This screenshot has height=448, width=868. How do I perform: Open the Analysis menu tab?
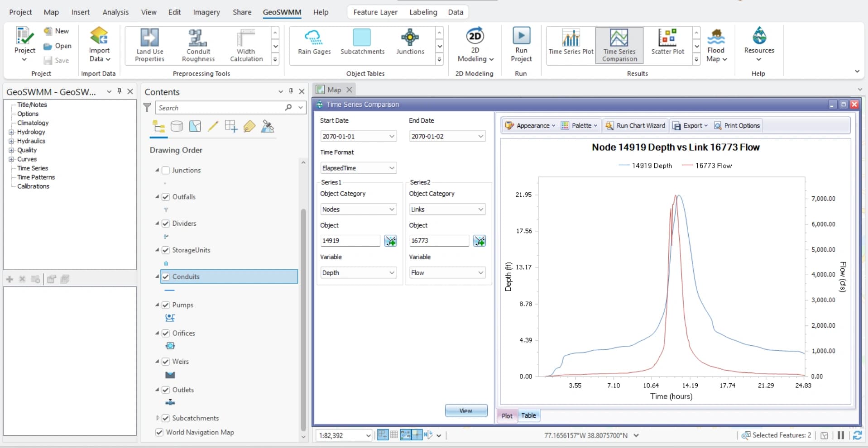tap(115, 12)
